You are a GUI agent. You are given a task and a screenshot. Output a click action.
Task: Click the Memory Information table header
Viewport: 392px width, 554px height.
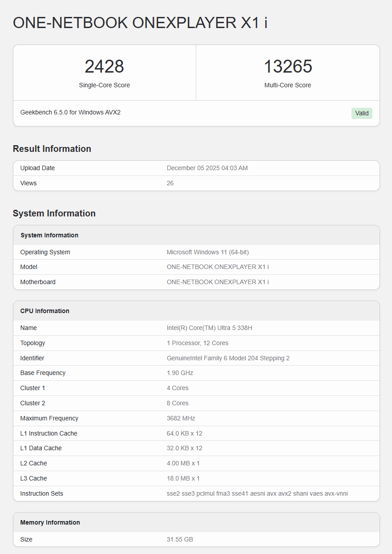coord(50,522)
